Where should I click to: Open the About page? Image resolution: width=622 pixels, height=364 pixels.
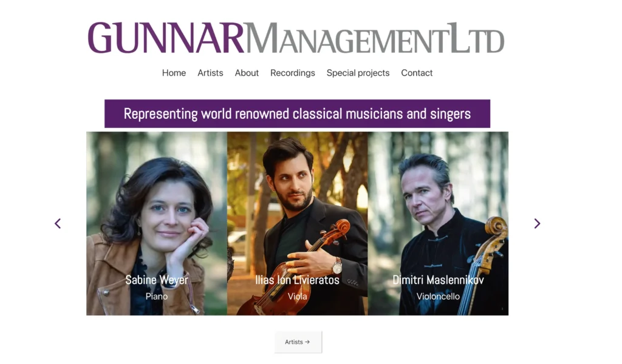[247, 73]
